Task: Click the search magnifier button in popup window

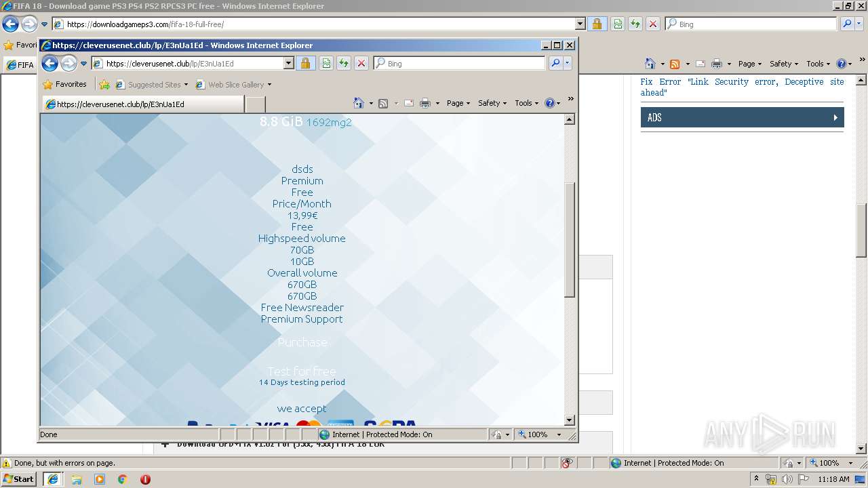Action: coord(555,63)
